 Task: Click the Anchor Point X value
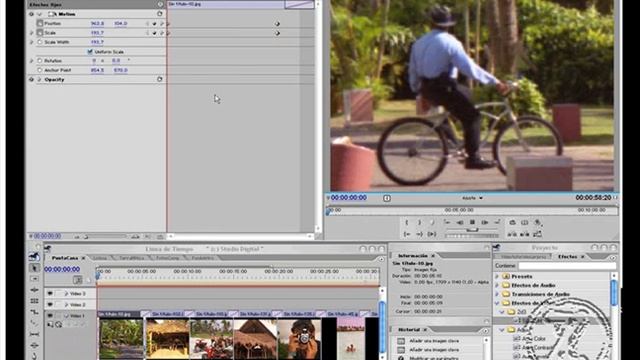pyautogui.click(x=97, y=70)
